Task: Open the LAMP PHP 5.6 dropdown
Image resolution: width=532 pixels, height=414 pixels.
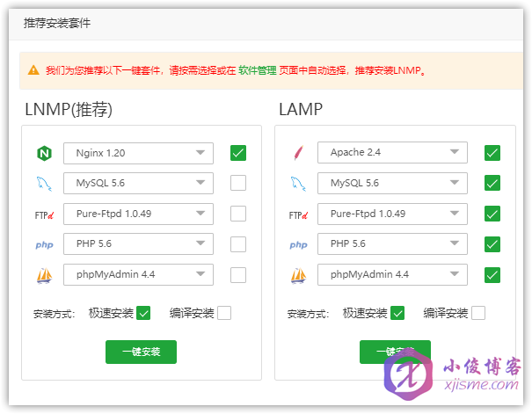Action: click(x=392, y=243)
